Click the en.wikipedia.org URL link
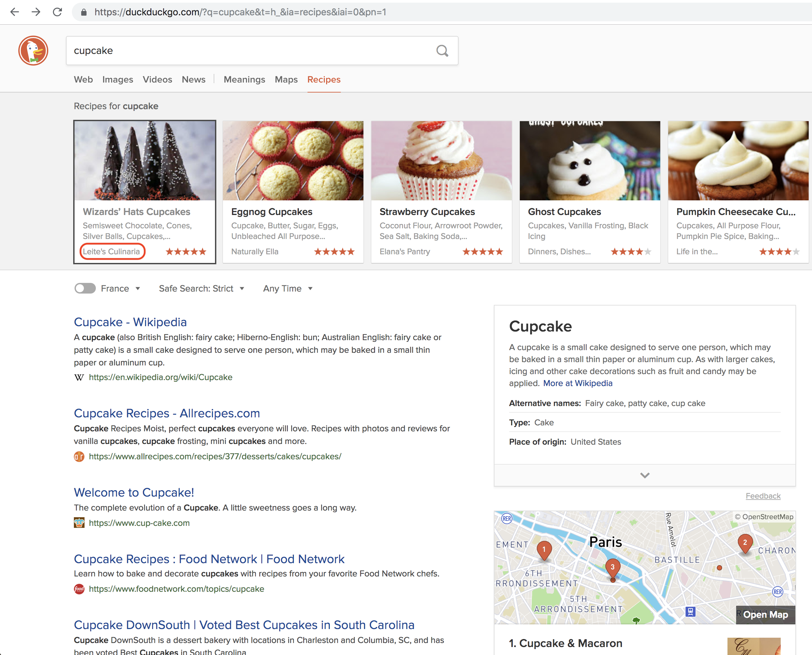 pyautogui.click(x=161, y=377)
